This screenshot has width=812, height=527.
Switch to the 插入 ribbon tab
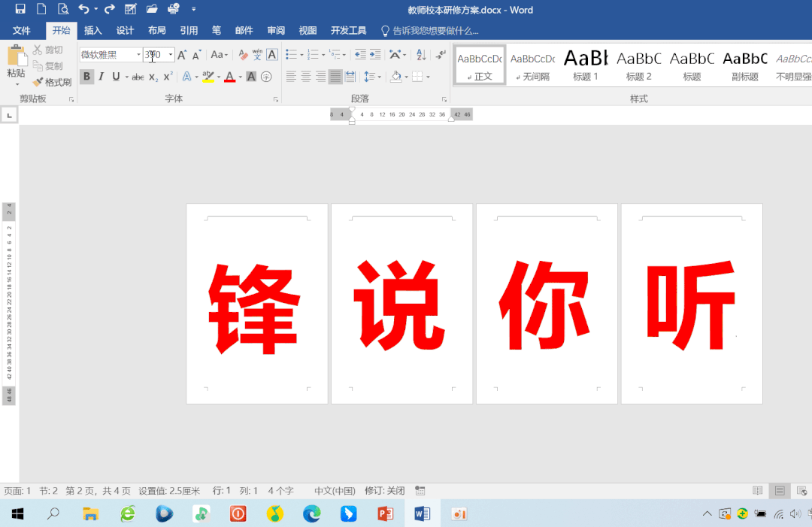point(92,31)
